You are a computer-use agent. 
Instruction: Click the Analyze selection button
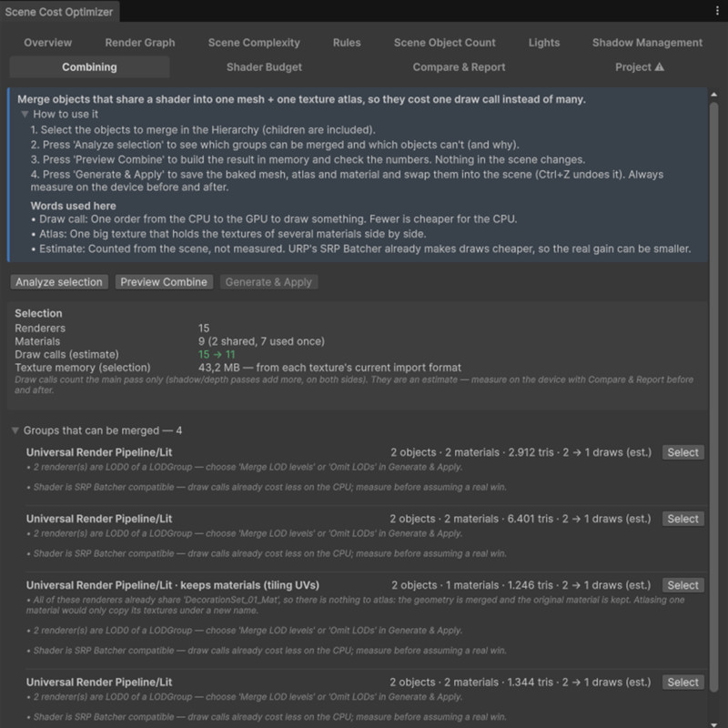[x=59, y=282]
